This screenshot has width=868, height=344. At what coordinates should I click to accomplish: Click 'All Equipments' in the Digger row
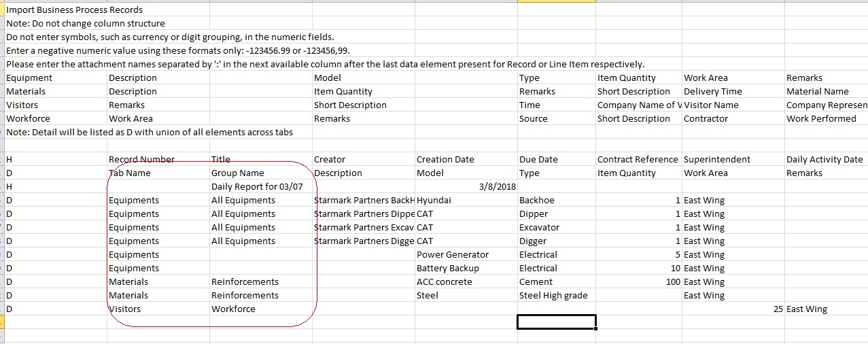coord(261,241)
